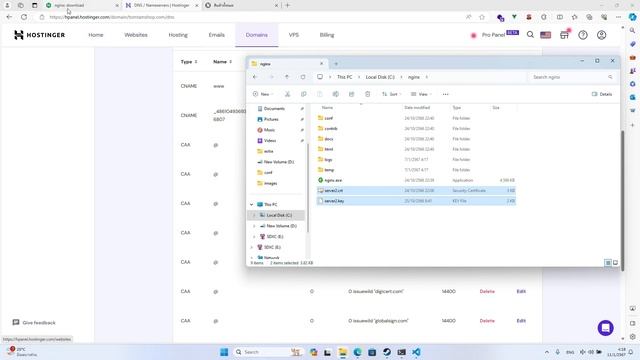Share selected files in Explorer toolbar
This screenshot has width=640, height=360.
351,94
